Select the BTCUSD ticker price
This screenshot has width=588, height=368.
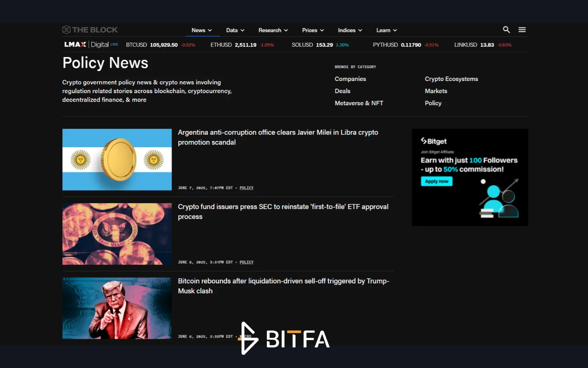pos(164,45)
